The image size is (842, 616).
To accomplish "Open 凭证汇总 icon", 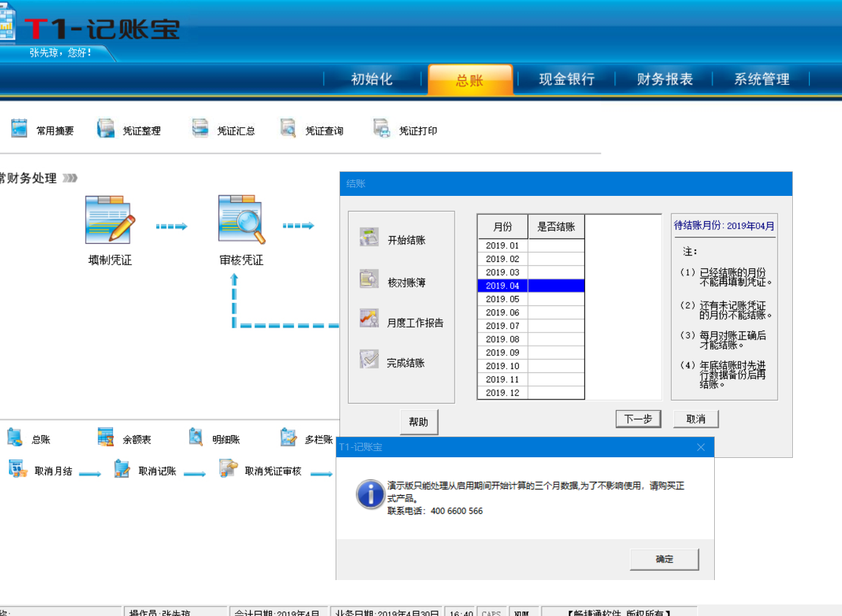I will (200, 128).
